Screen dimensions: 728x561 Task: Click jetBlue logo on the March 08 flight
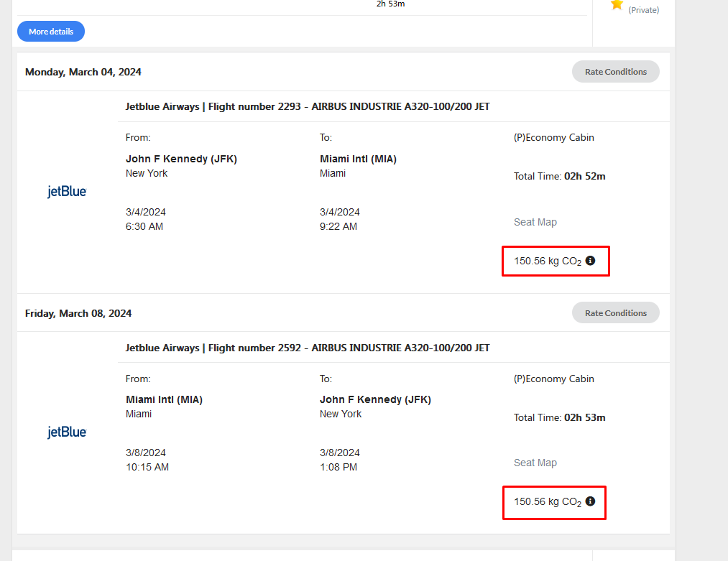(x=67, y=432)
